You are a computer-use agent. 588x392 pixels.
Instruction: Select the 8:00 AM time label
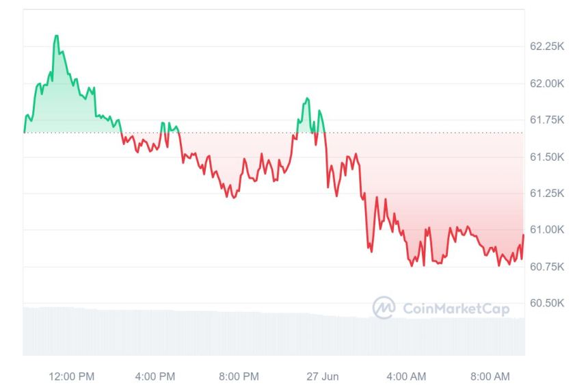click(490, 376)
